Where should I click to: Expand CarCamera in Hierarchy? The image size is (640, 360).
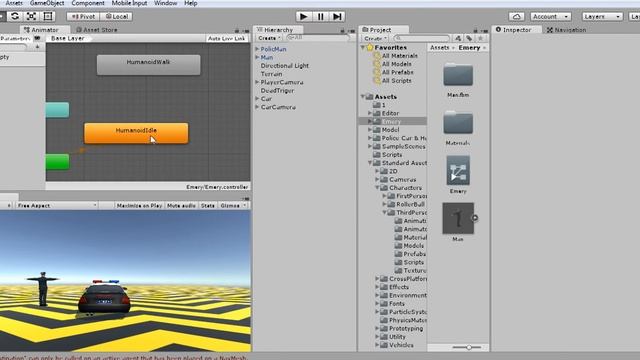257,107
